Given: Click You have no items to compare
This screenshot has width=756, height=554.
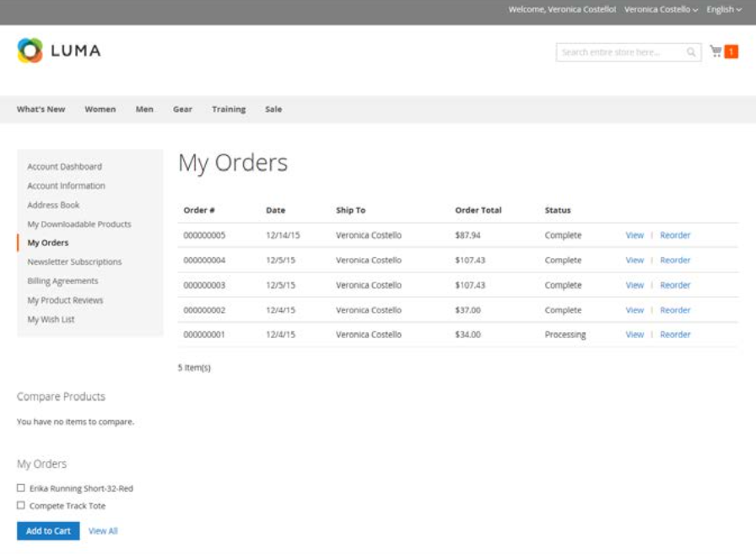Looking at the screenshot, I should (x=75, y=422).
